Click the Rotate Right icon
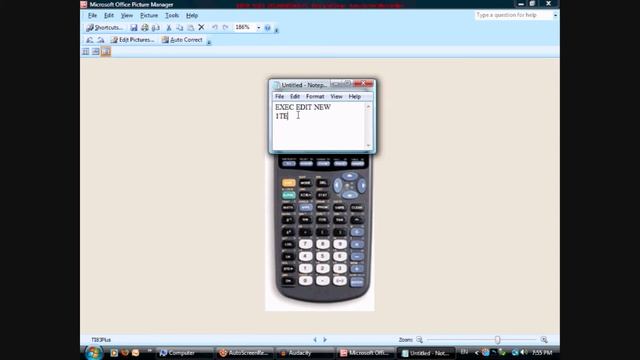This screenshot has width=640, height=360. (x=101, y=40)
